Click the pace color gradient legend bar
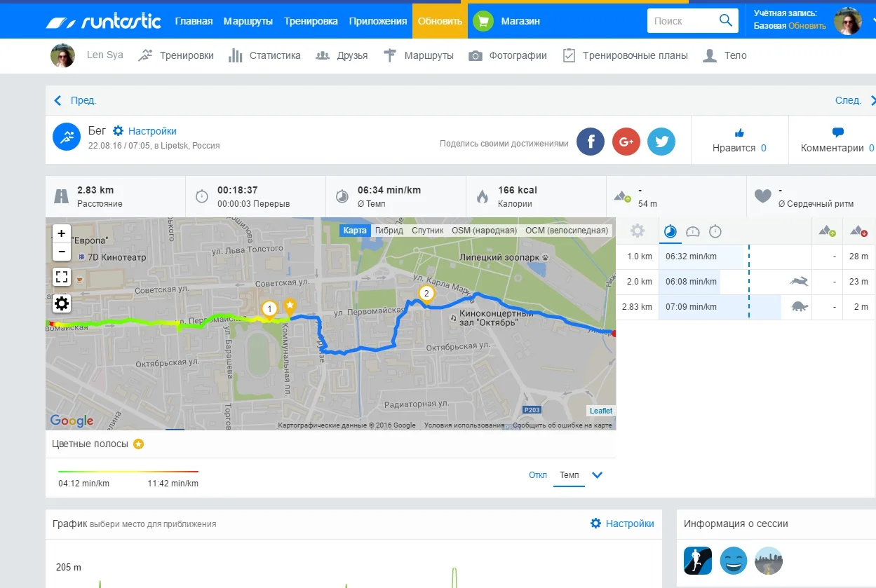The image size is (876, 588). point(128,472)
